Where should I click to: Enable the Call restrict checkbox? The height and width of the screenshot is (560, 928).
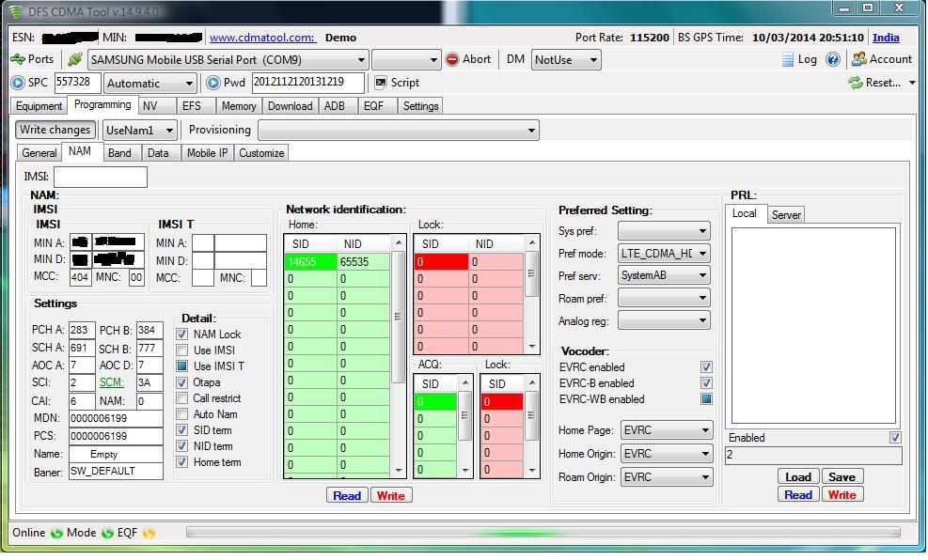[182, 398]
